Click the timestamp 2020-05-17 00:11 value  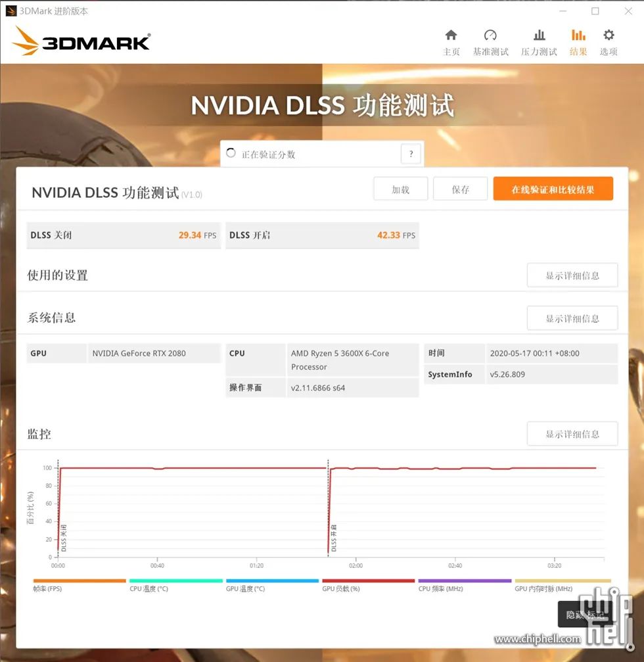(x=534, y=354)
